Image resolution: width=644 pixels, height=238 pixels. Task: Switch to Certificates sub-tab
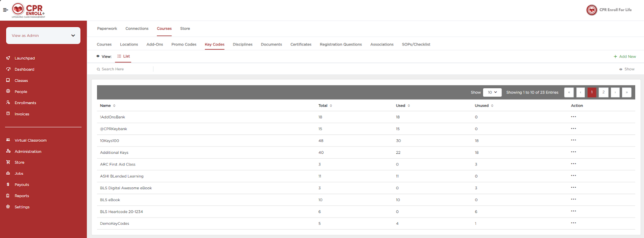(x=301, y=44)
